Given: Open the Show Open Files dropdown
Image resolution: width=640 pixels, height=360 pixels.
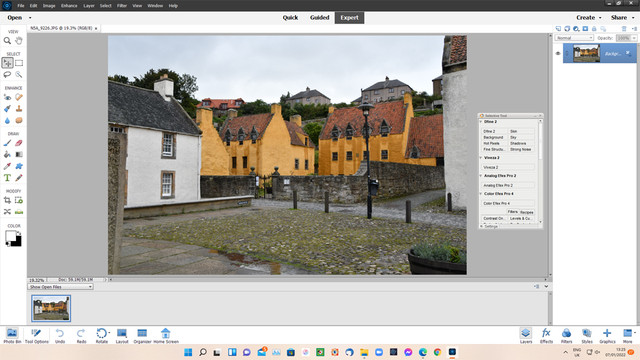Looking at the screenshot, I should (x=60, y=287).
